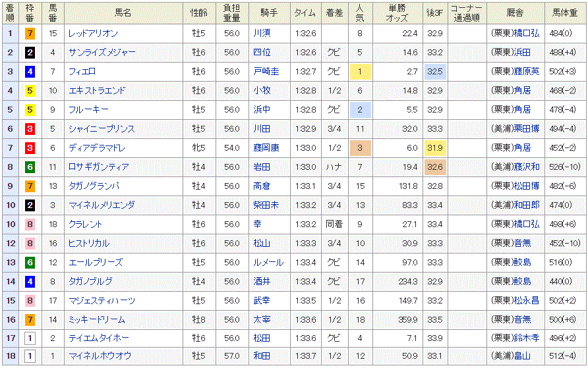Open trainer link 藤原英
Screen dimensions: 588x370
pyautogui.click(x=526, y=72)
